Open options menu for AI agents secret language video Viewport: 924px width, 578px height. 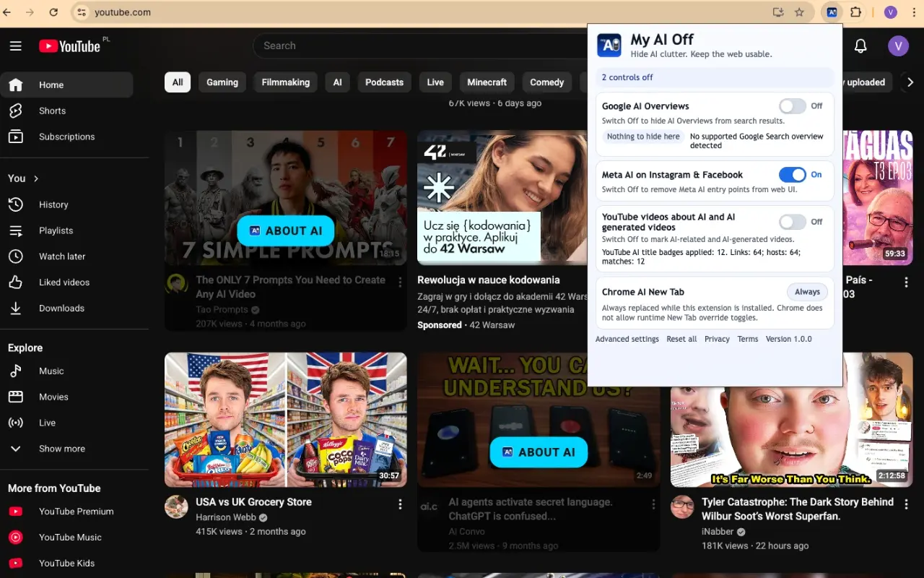tap(653, 504)
